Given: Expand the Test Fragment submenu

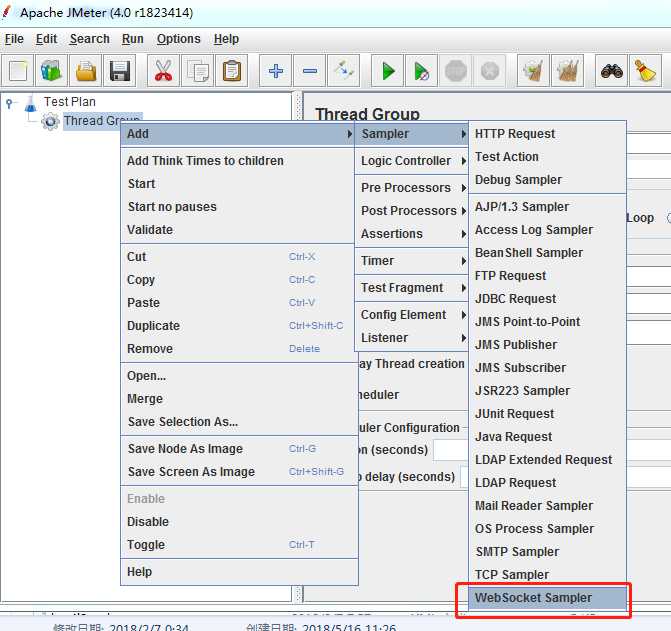Looking at the screenshot, I should coord(412,288).
